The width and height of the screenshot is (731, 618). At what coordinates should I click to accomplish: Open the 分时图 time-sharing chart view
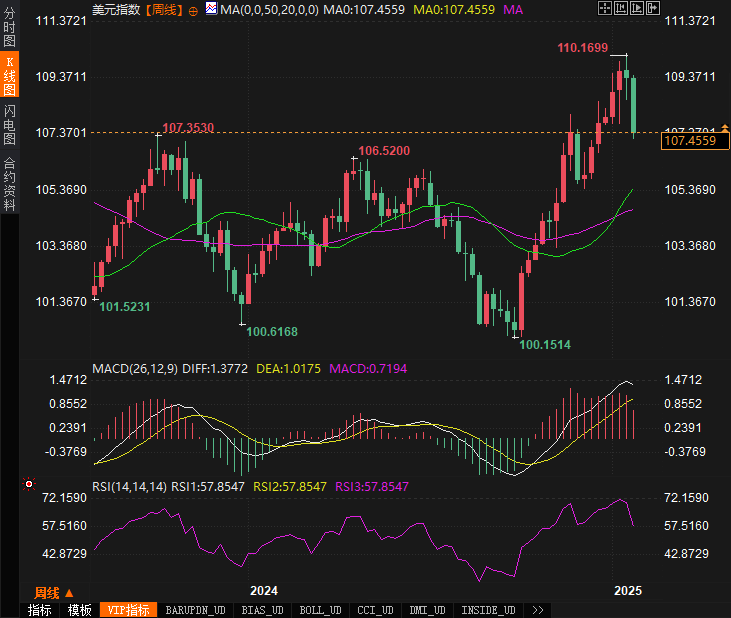point(9,27)
